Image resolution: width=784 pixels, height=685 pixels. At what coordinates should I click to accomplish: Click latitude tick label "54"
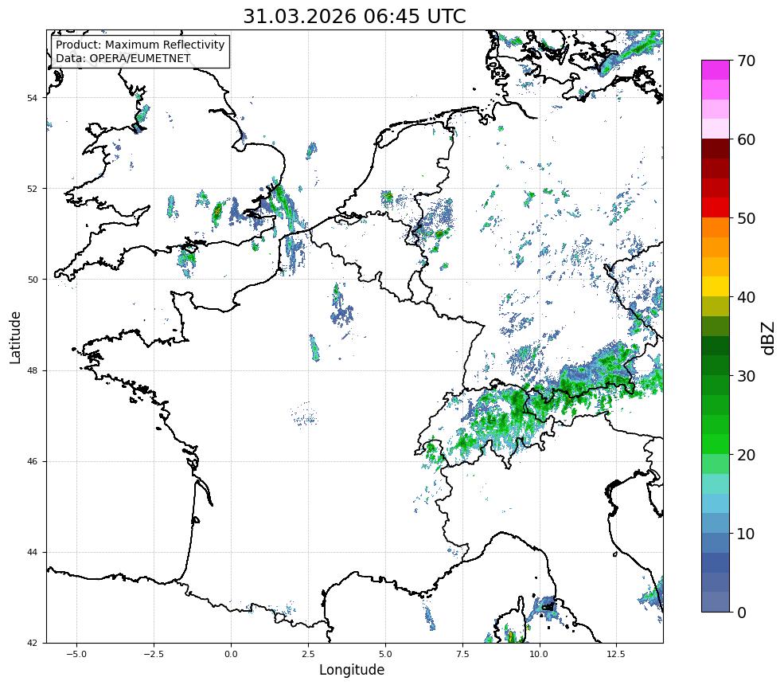(32, 98)
